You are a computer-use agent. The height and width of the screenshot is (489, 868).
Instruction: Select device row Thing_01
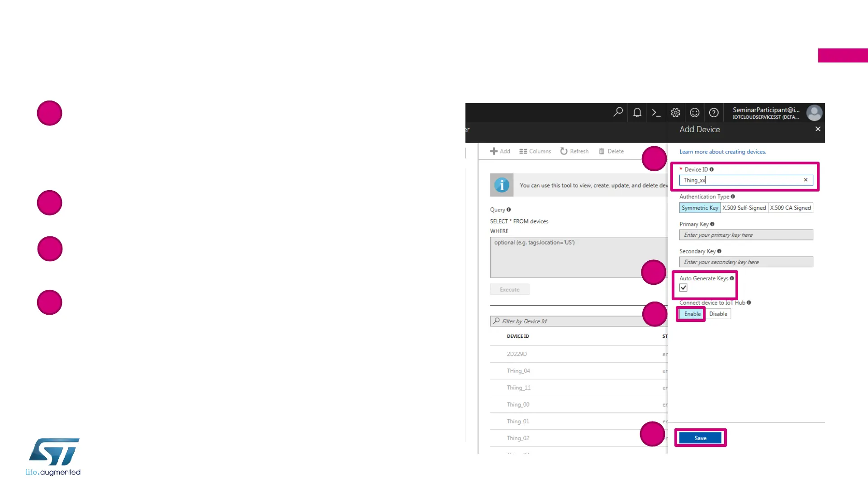[579, 421]
